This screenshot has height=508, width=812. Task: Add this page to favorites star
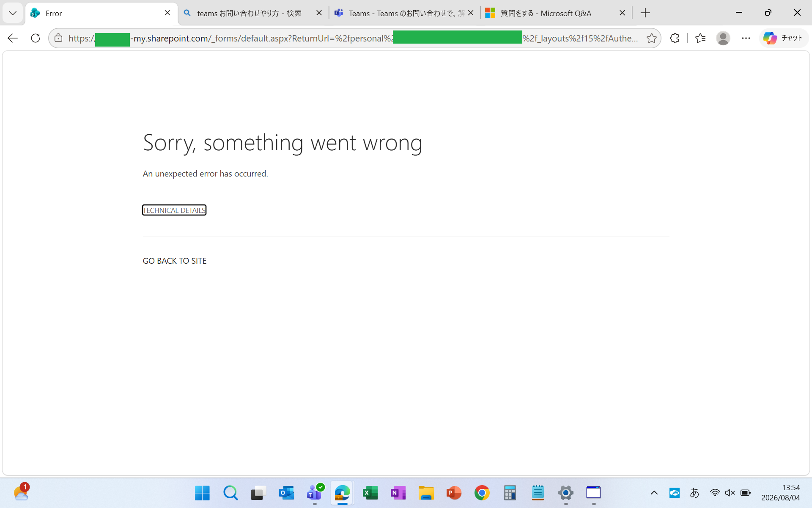(x=651, y=38)
